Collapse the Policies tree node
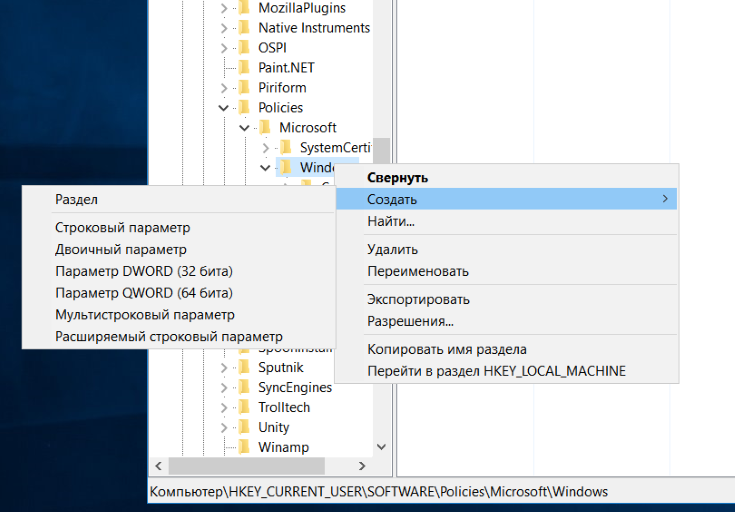Image resolution: width=735 pixels, height=512 pixels. click(223, 108)
